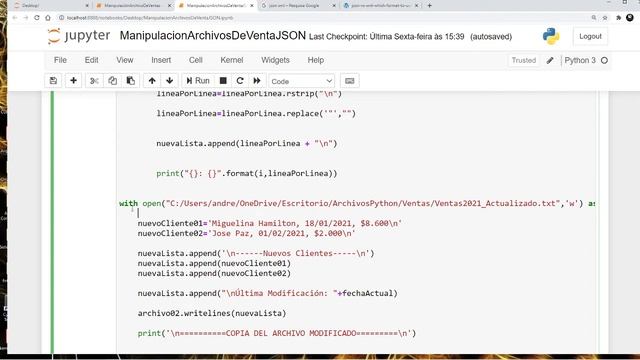Click the COPIA DEL ARCHIVO MODIFICADO print line

277,333
